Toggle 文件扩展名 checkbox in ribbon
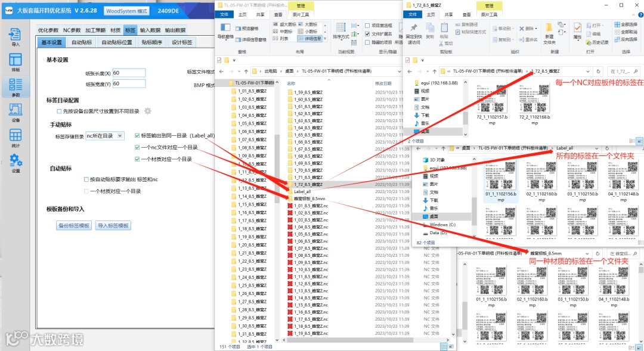Screen dimensions: 644x351 (367, 33)
